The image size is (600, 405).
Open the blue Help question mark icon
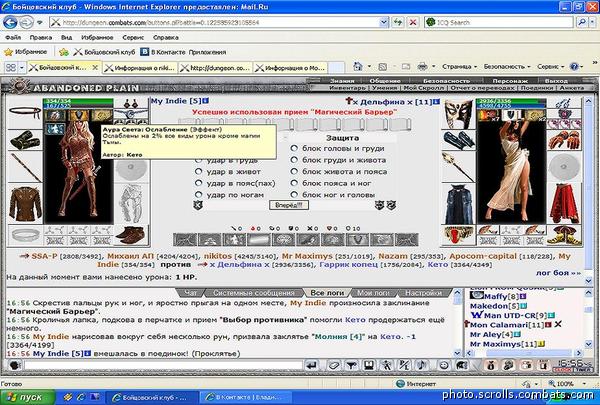(574, 67)
